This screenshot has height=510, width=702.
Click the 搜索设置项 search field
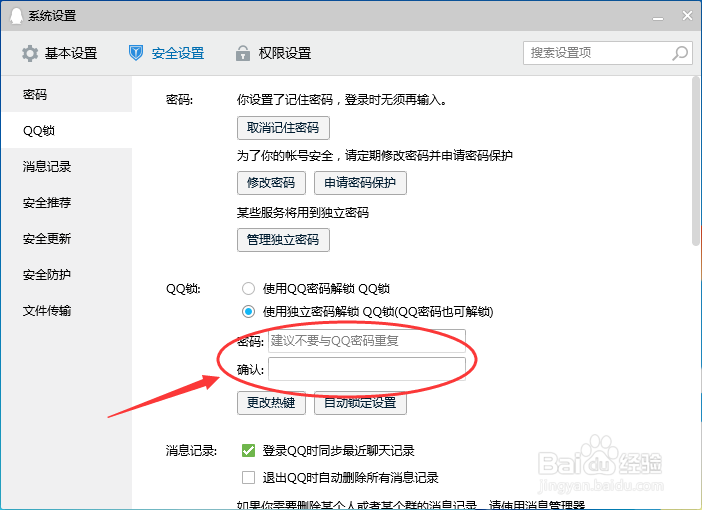(x=608, y=53)
